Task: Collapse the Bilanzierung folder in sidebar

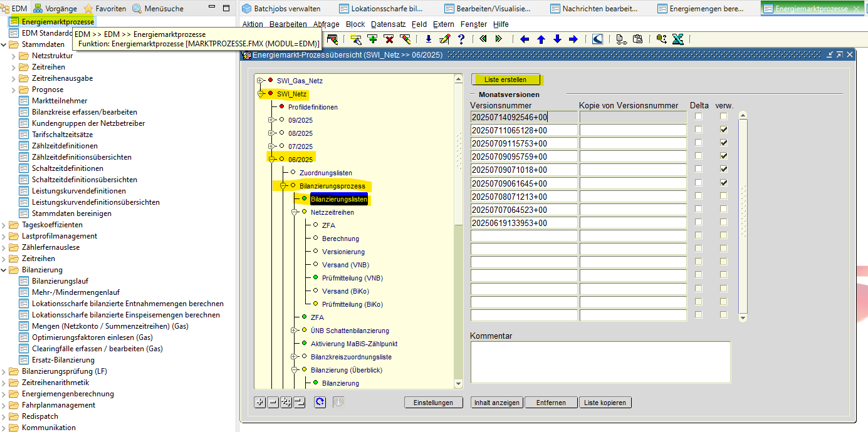Action: [x=4, y=270]
